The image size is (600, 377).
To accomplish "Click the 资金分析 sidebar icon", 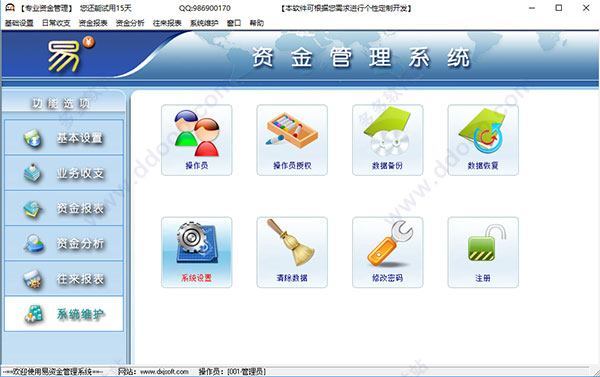I will pyautogui.click(x=33, y=243).
